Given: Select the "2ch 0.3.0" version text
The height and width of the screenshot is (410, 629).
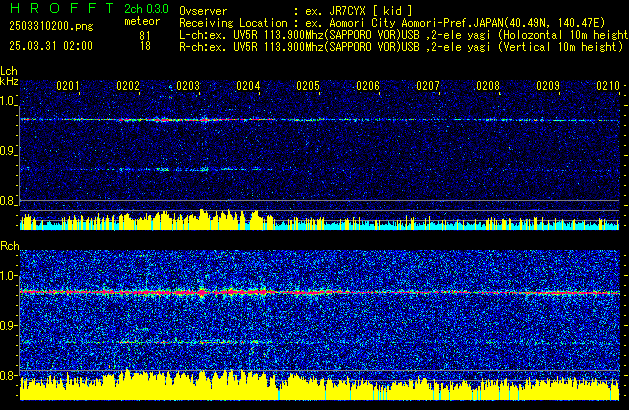Looking at the screenshot, I should (146, 9).
